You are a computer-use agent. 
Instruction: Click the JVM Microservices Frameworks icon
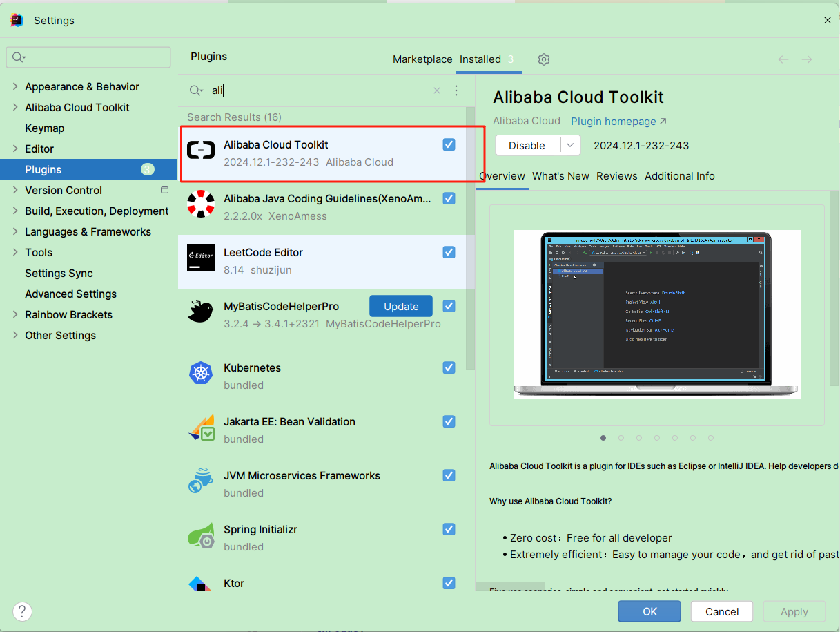coord(201,481)
